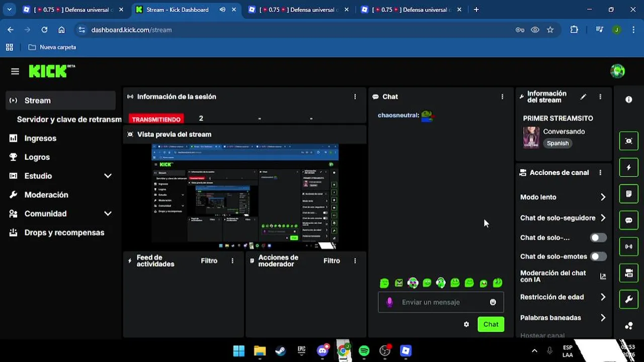Click the browser address bar URL

pyautogui.click(x=131, y=30)
